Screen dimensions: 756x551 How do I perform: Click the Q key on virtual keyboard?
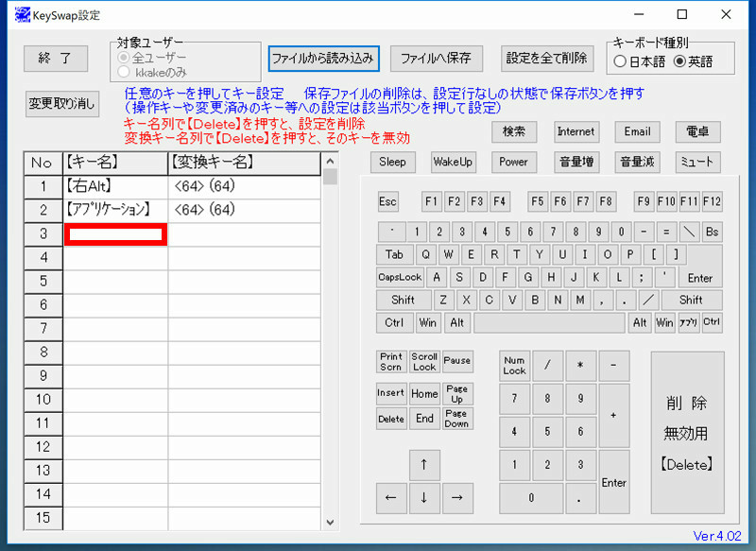[x=426, y=254]
